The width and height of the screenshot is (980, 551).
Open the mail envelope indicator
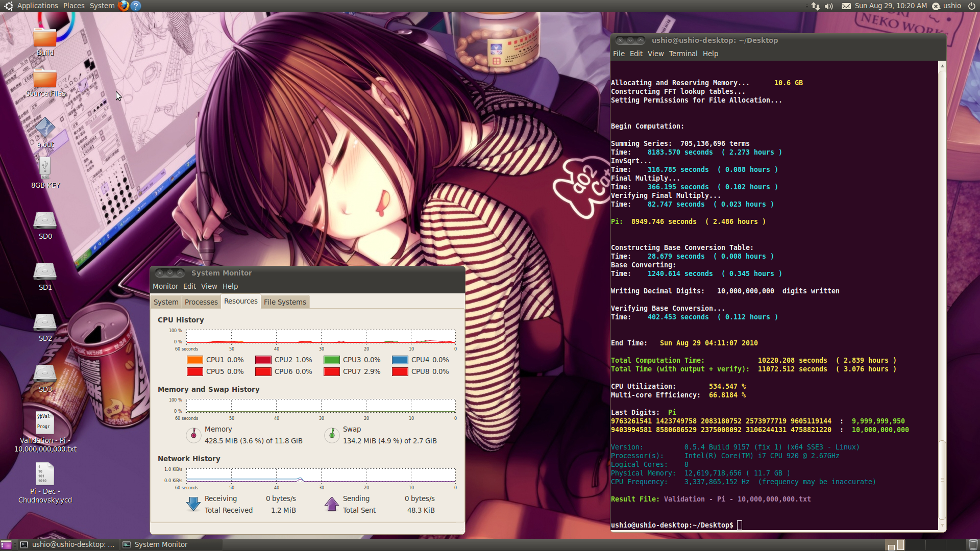846,6
